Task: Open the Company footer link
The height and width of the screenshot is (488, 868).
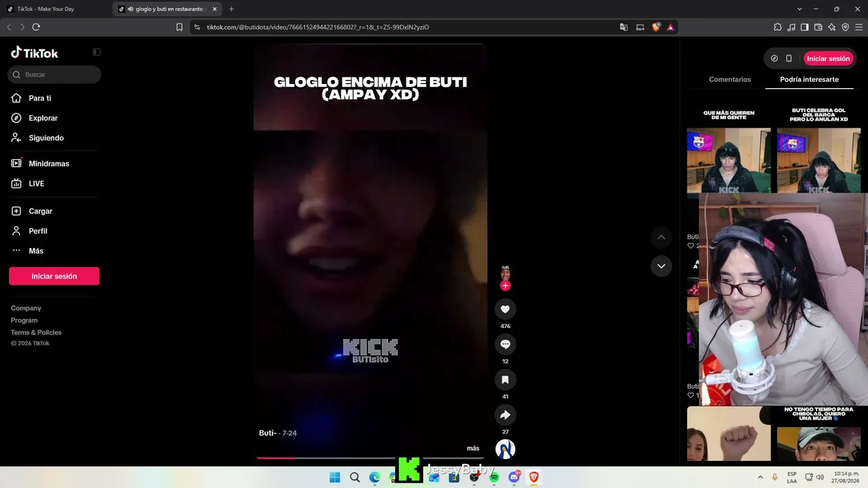Action: click(x=26, y=308)
